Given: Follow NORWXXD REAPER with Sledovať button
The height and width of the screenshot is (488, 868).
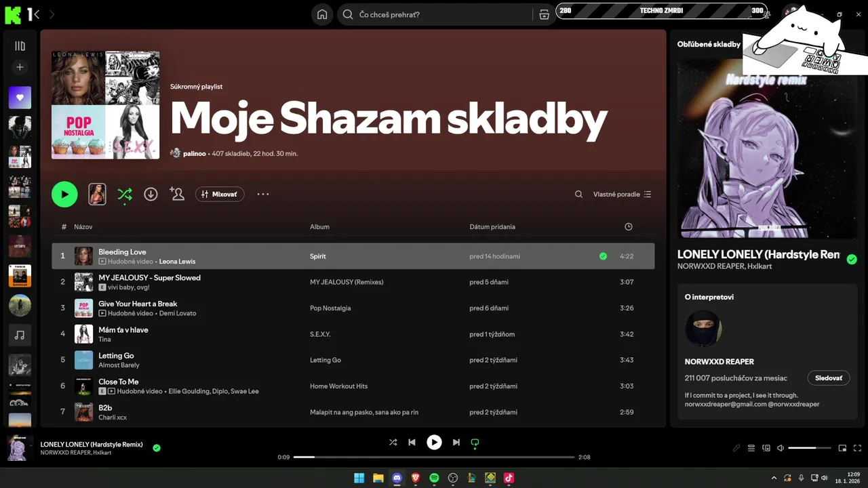Looking at the screenshot, I should click(x=829, y=378).
